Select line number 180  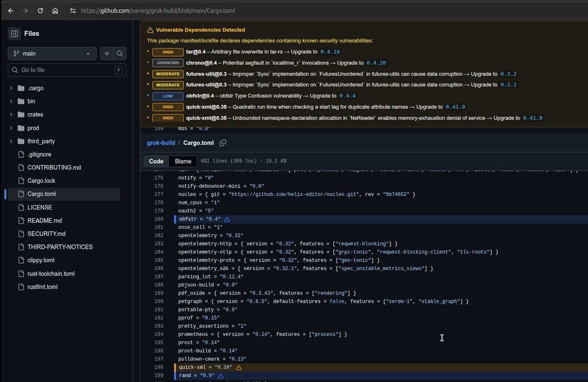pos(158,219)
